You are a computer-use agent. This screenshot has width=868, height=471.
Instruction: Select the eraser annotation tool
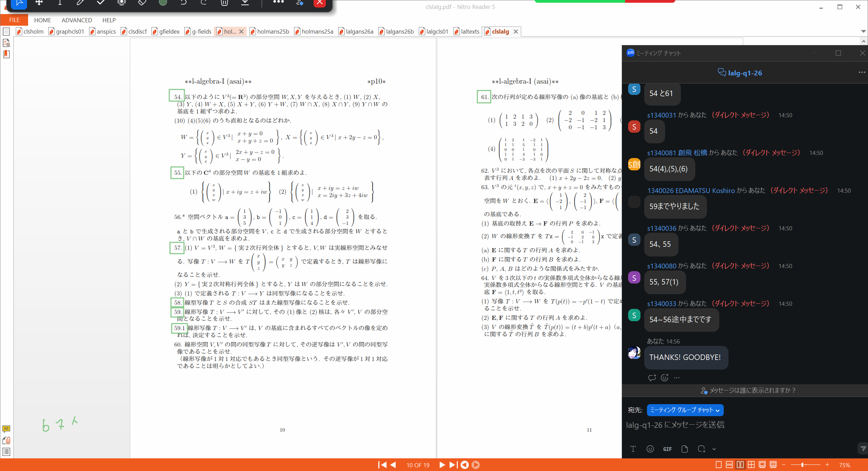coord(142,3)
